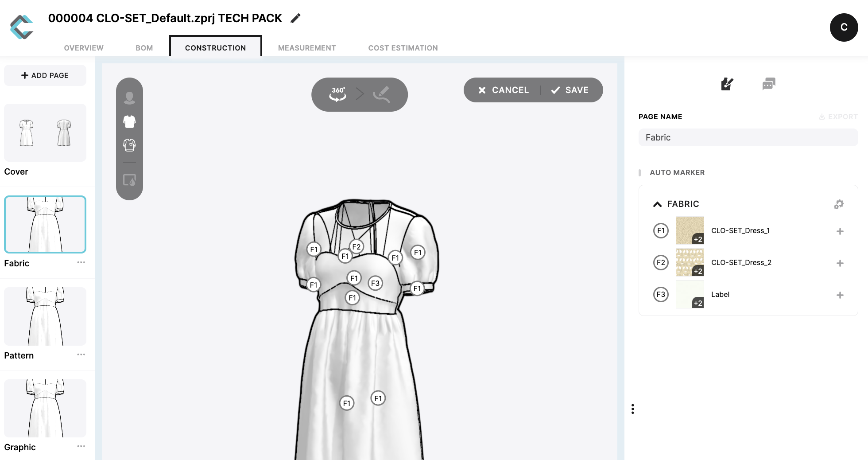Open the MEASUREMENT tab
The width and height of the screenshot is (868, 460).
(x=307, y=48)
